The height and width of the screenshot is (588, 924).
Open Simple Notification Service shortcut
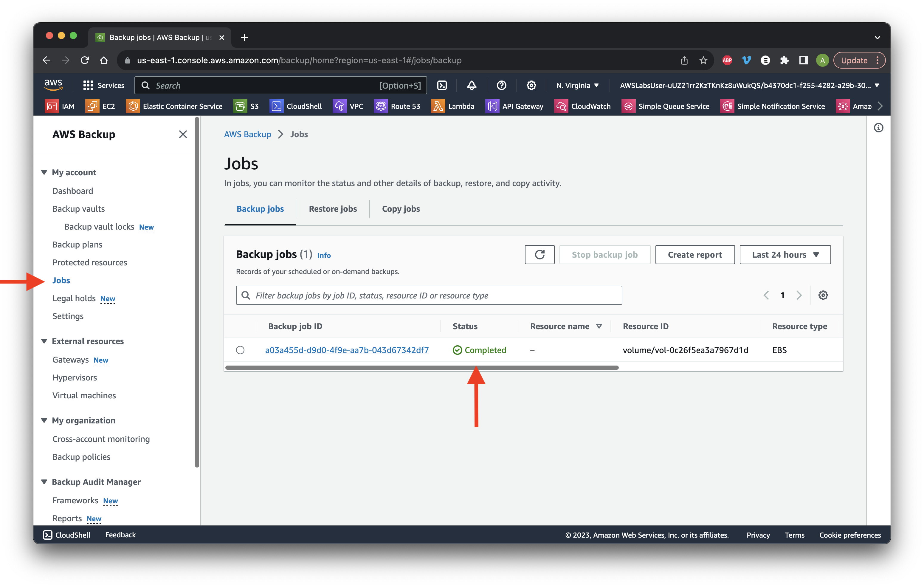click(x=772, y=106)
